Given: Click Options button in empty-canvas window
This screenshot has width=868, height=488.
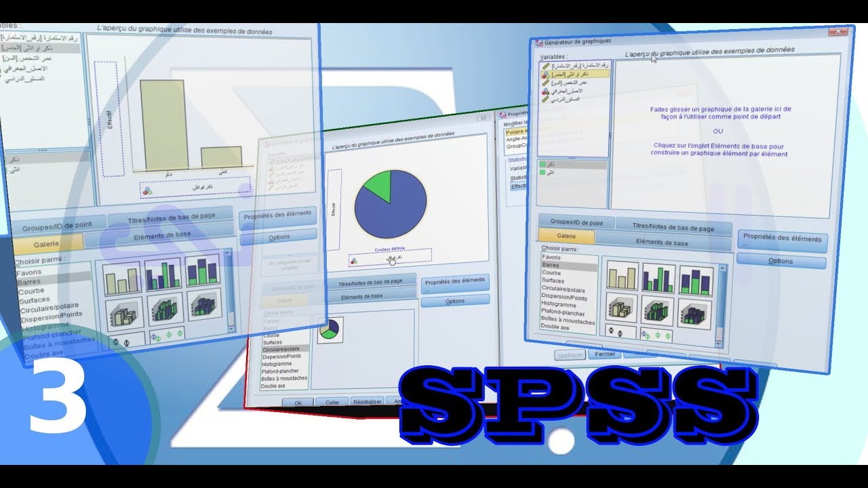Looking at the screenshot, I should [x=781, y=261].
